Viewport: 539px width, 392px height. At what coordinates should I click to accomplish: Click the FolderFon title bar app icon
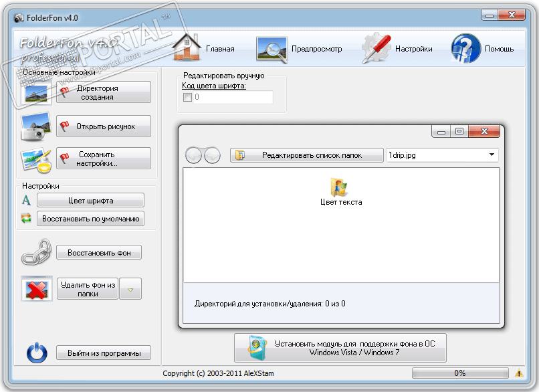[x=19, y=18]
